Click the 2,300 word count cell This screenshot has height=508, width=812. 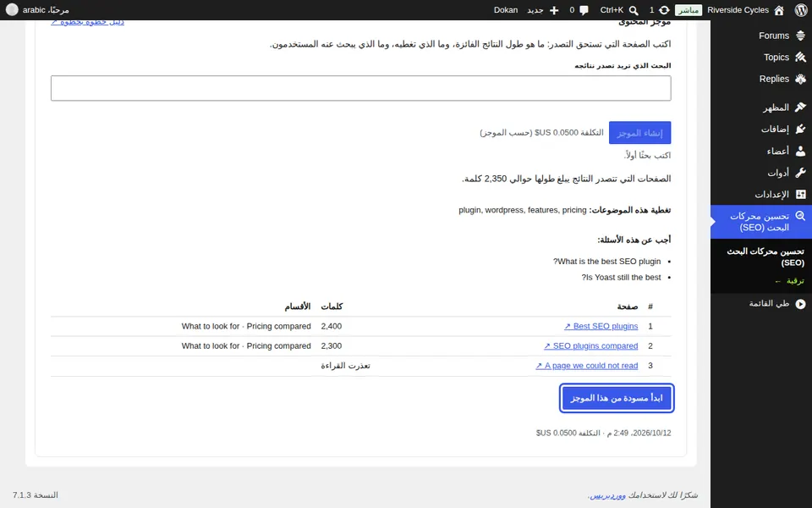(332, 345)
